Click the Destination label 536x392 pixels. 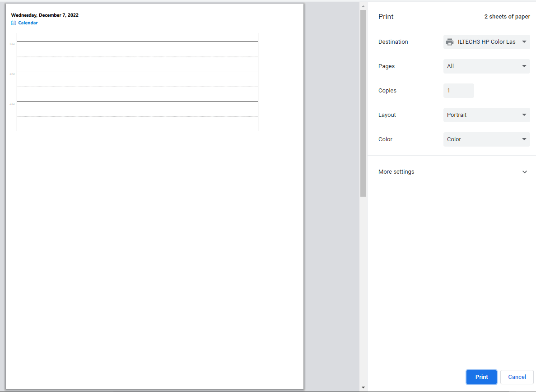pyautogui.click(x=393, y=42)
